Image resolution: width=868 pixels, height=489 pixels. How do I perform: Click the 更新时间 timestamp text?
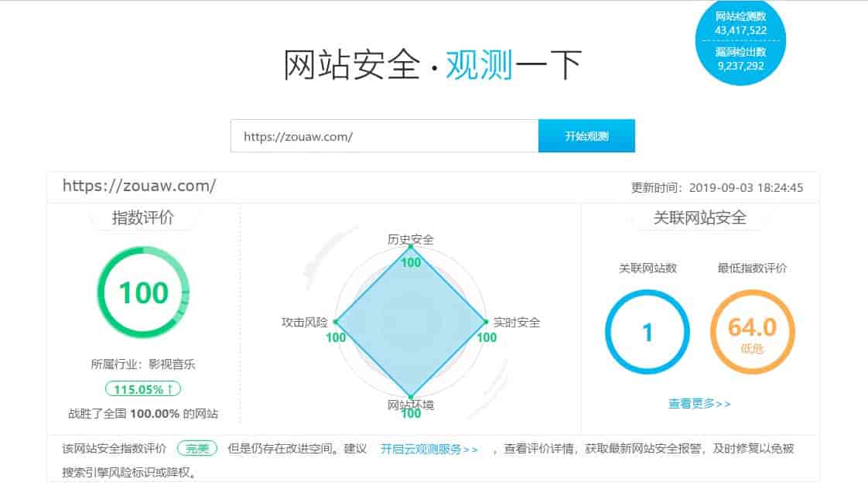tap(717, 187)
